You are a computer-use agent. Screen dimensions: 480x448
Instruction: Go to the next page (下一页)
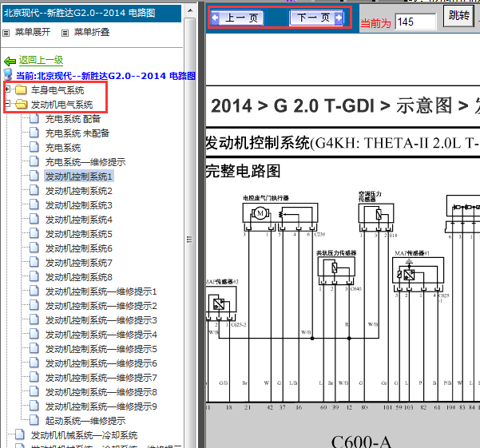pyautogui.click(x=316, y=18)
